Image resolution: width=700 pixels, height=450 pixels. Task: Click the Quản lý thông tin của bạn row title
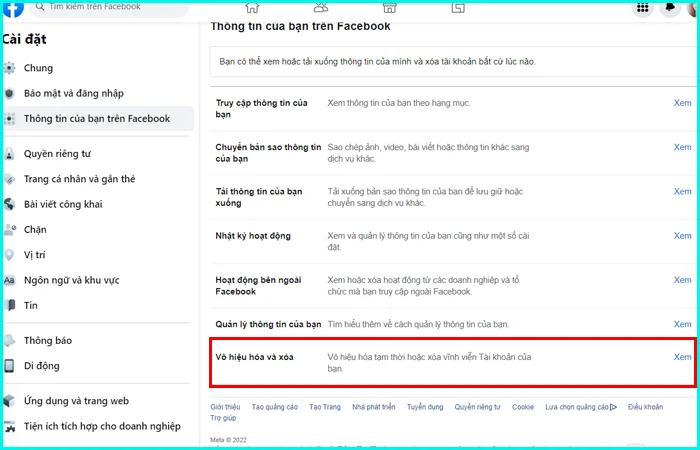(268, 324)
